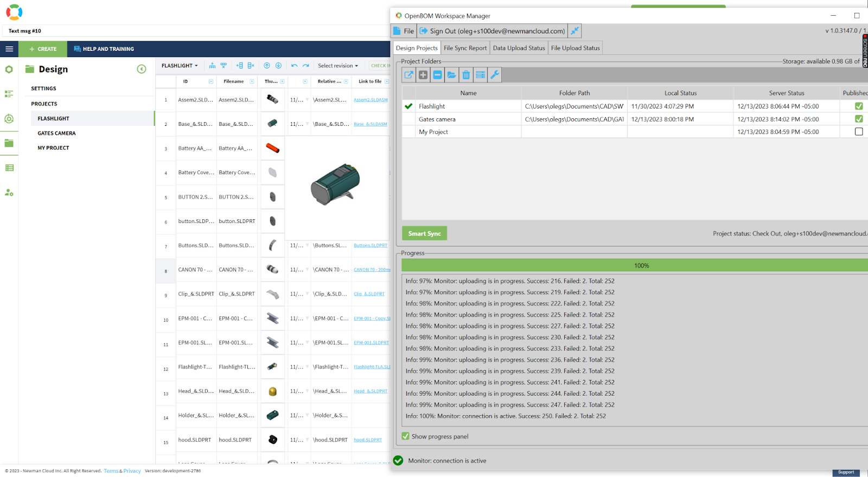Open the Privacy link in footer
Viewport: 868px width, 477px height.
click(x=132, y=471)
